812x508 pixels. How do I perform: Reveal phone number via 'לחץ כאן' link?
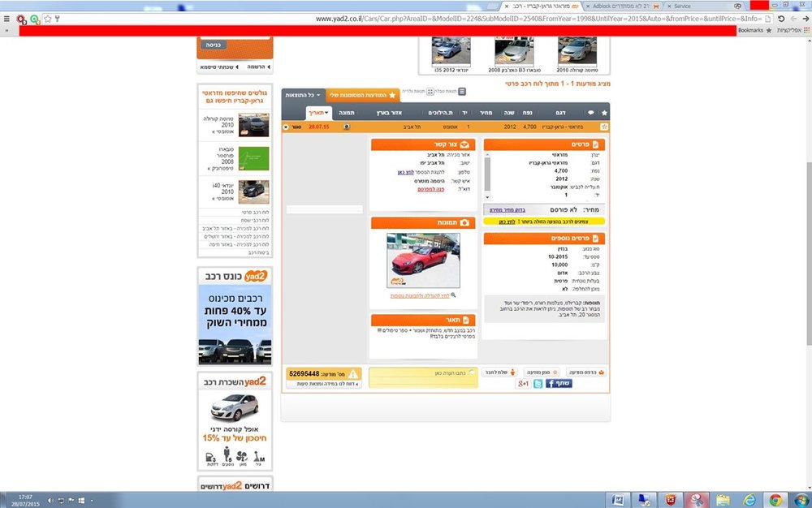tap(405, 172)
